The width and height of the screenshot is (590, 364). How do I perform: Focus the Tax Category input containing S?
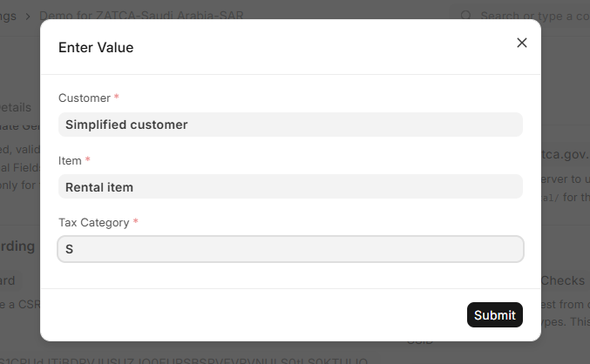(290, 249)
